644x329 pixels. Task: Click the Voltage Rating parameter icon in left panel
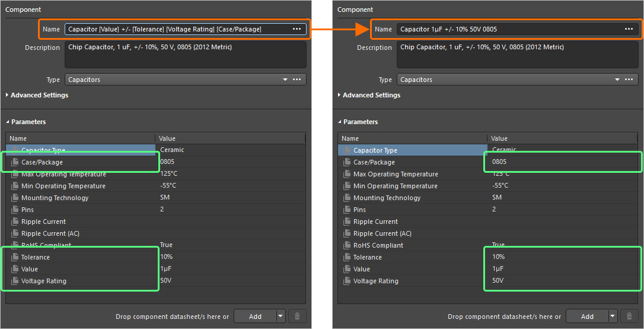point(15,281)
